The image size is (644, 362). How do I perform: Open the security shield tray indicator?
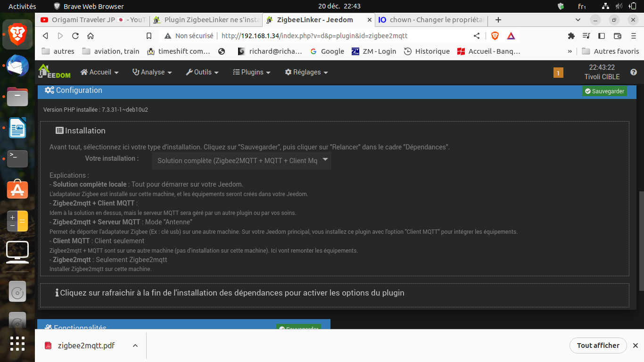(x=561, y=6)
